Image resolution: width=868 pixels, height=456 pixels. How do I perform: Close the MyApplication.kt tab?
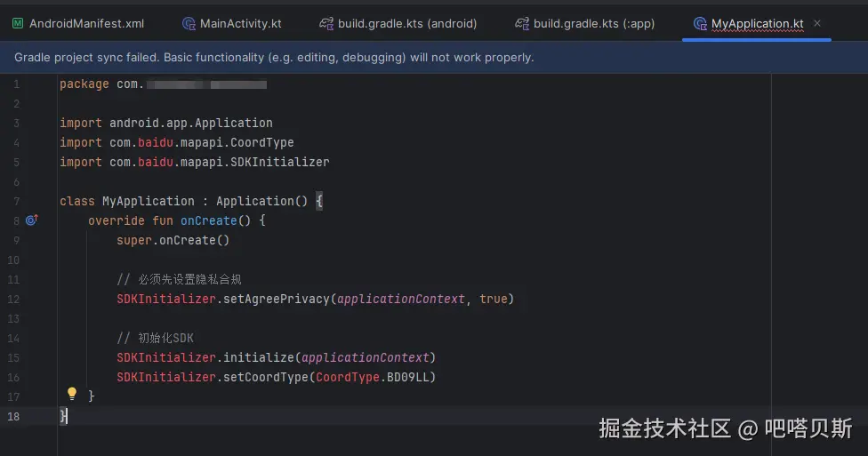817,23
